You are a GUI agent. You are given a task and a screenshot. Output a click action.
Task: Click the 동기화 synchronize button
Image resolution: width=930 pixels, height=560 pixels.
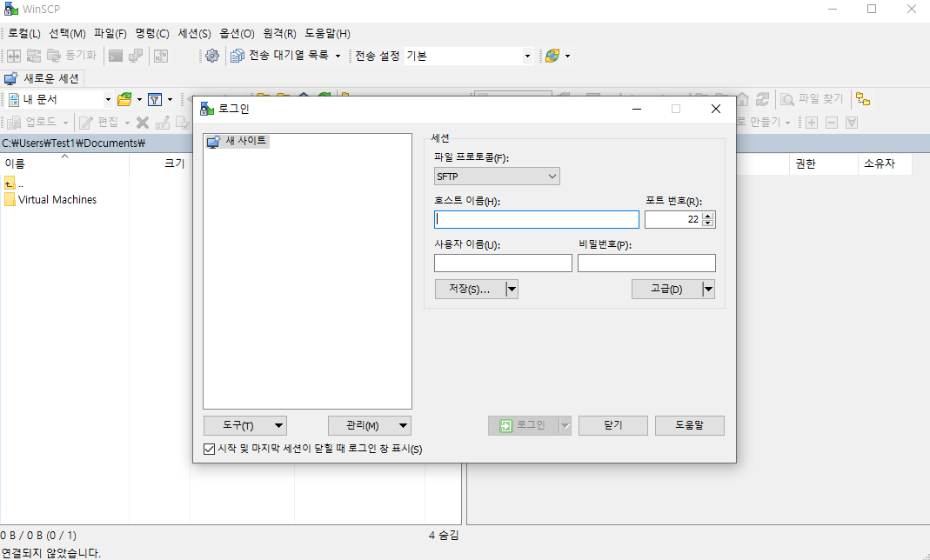71,56
